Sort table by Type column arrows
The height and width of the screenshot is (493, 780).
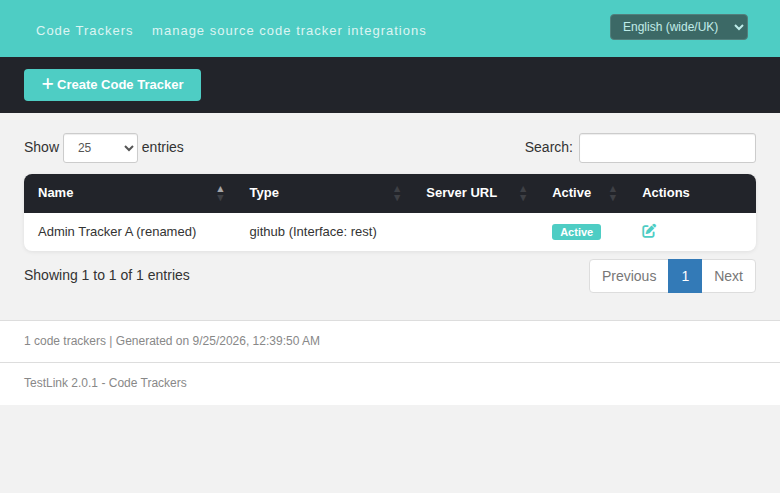397,193
